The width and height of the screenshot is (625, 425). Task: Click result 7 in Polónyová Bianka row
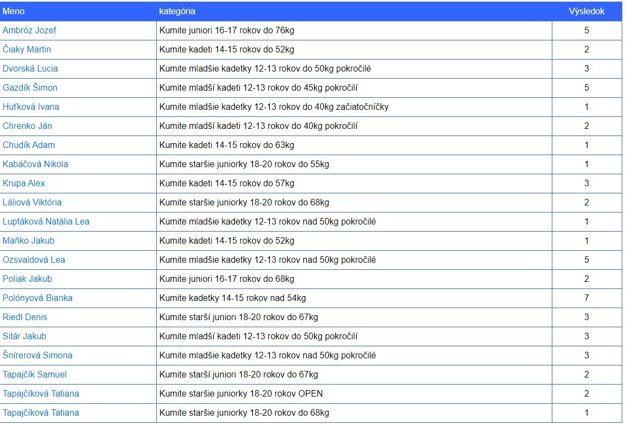pos(587,298)
